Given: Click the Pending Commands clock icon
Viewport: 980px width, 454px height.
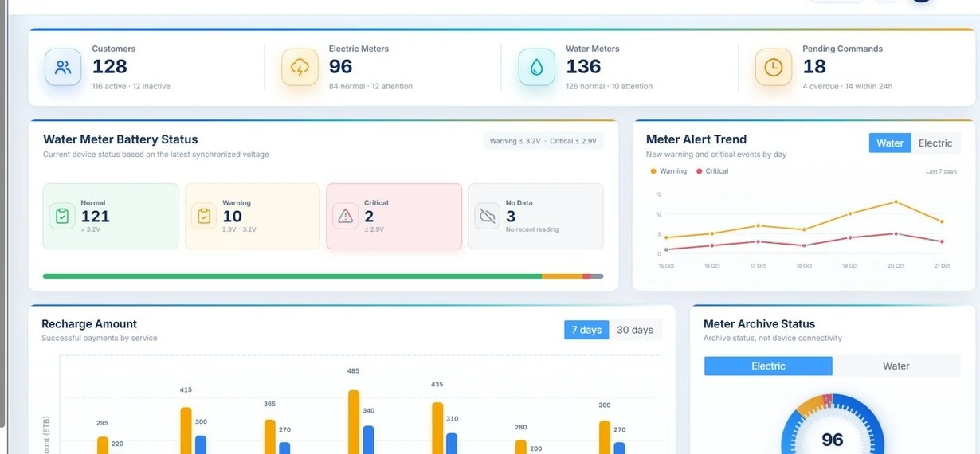Looking at the screenshot, I should tap(773, 68).
